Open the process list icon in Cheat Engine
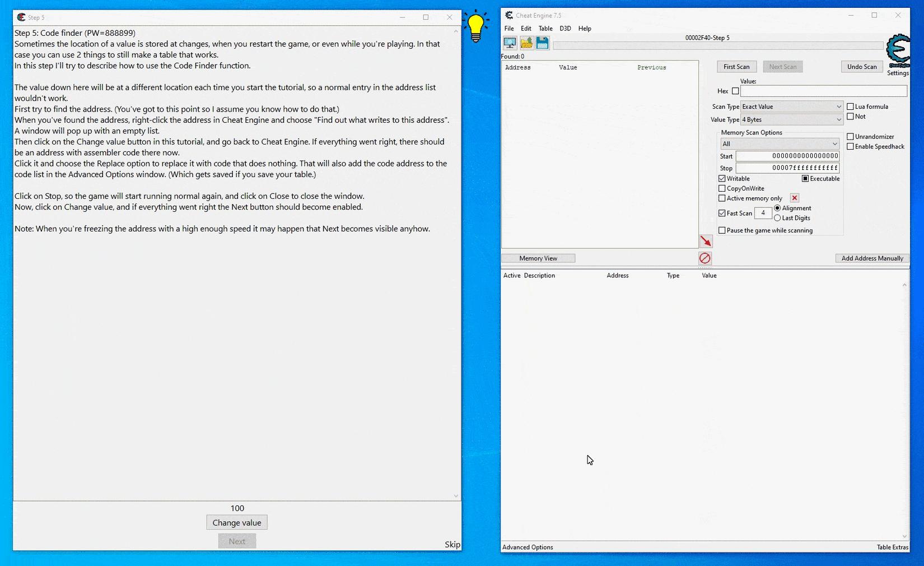 (510, 43)
